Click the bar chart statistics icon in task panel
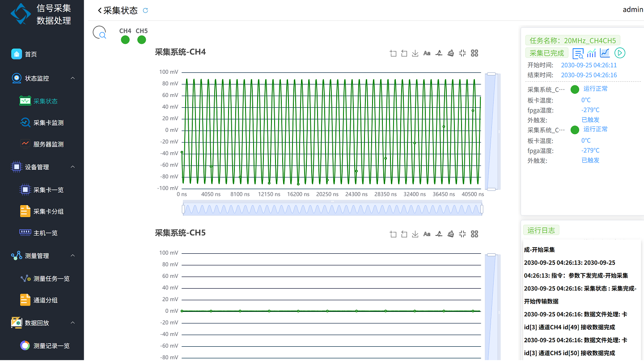Image resolution: width=644 pixels, height=361 pixels. tap(591, 53)
